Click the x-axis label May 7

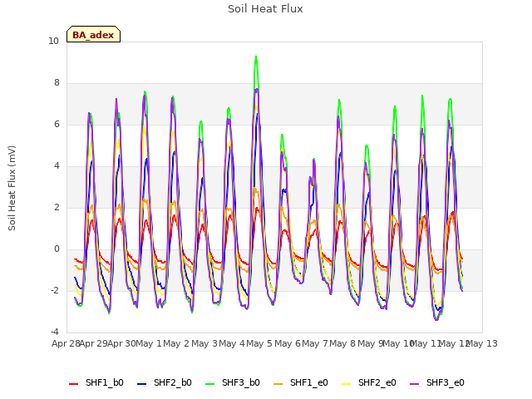[x=315, y=343]
